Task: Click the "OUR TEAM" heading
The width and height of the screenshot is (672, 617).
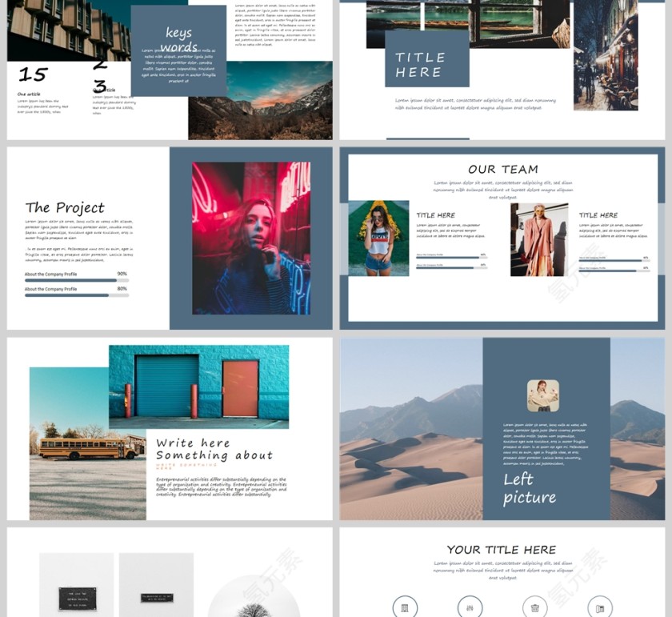Action: coord(502,169)
